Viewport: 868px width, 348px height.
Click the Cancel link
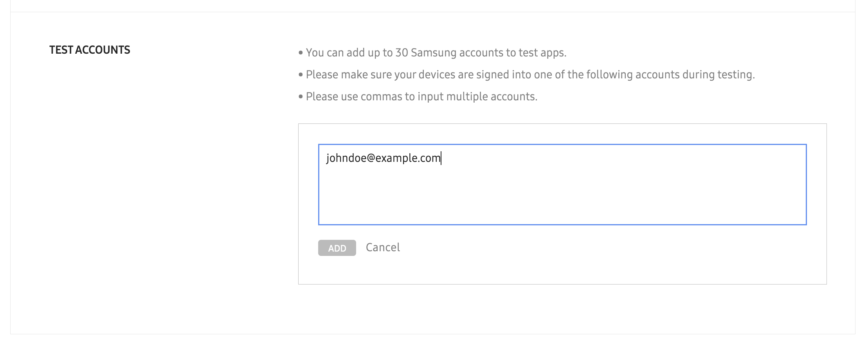click(383, 247)
